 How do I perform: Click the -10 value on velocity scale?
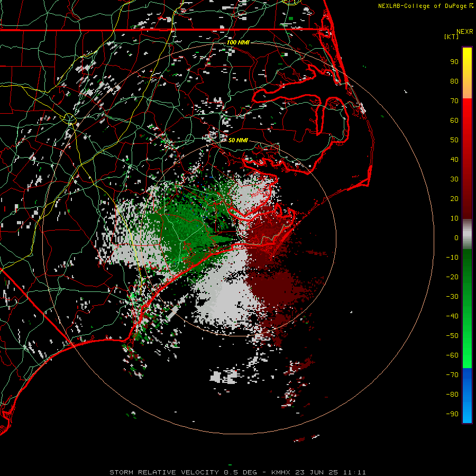(x=452, y=258)
